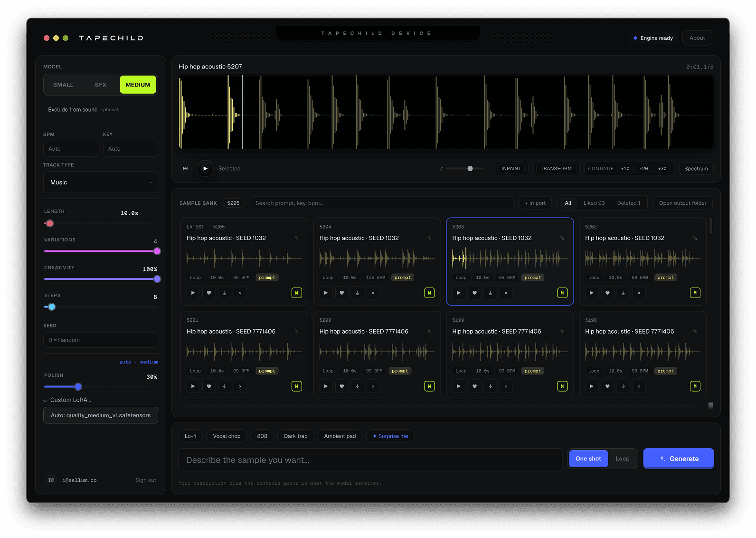The height and width of the screenshot is (538, 756).
Task: Click the auto polish mode link
Action: click(x=125, y=362)
